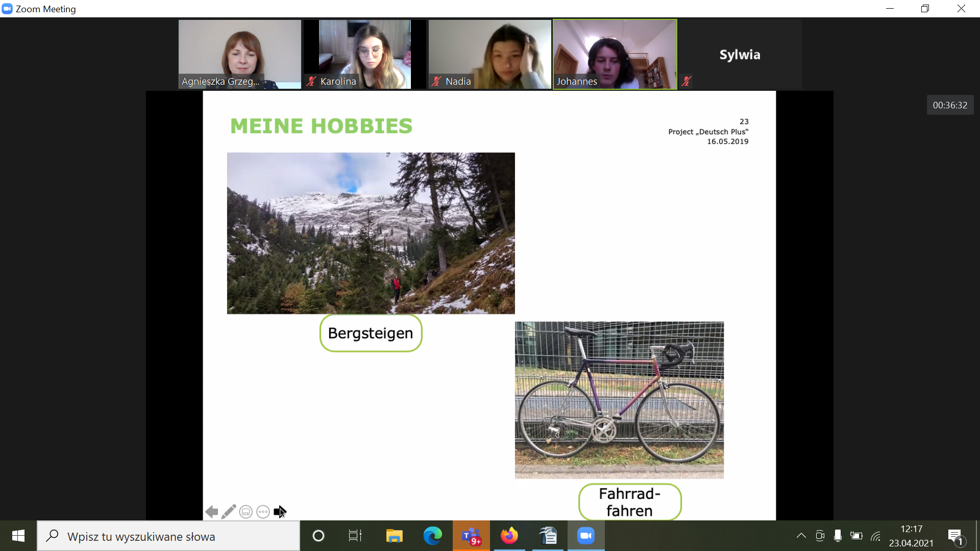Click the Zoom Meeting title bar icon
This screenshot has height=551, width=980.
tap(7, 9)
